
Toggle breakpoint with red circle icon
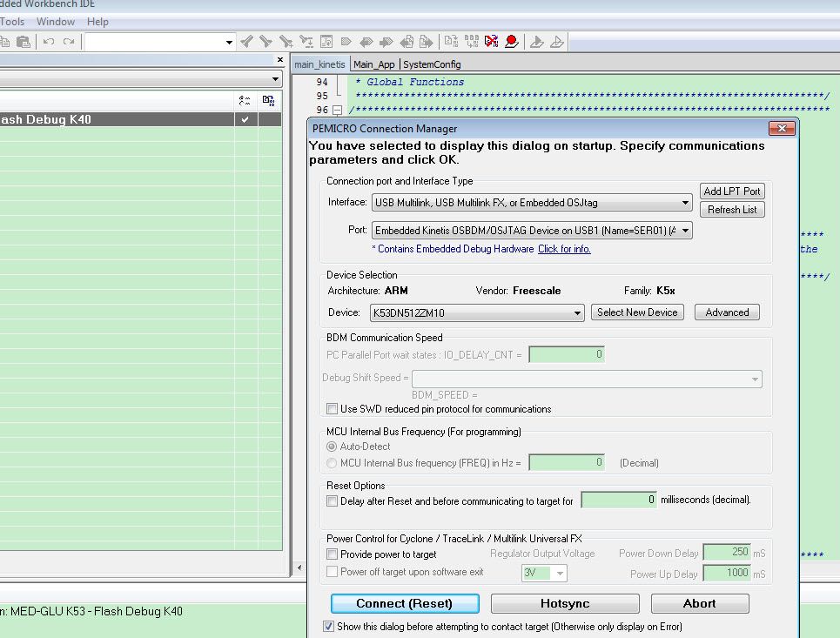click(512, 42)
